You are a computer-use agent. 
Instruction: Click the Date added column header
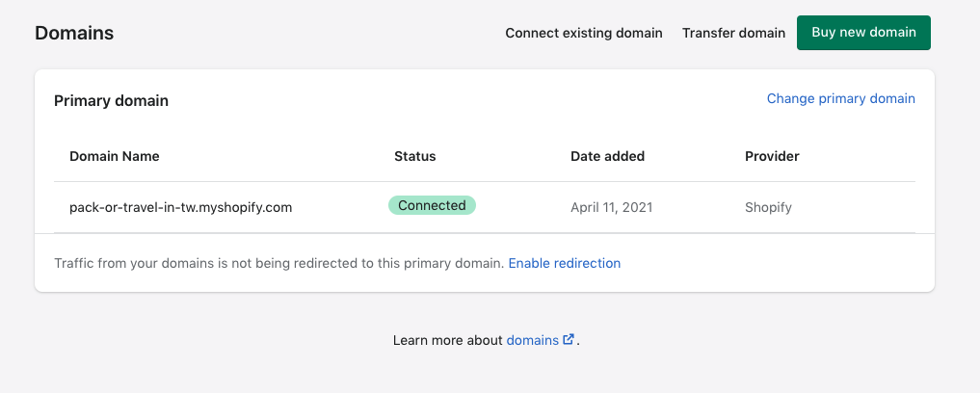click(x=607, y=156)
